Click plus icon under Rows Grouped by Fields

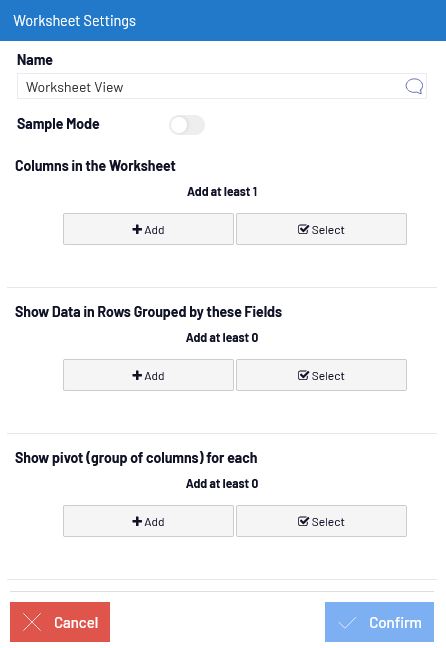pyautogui.click(x=137, y=375)
